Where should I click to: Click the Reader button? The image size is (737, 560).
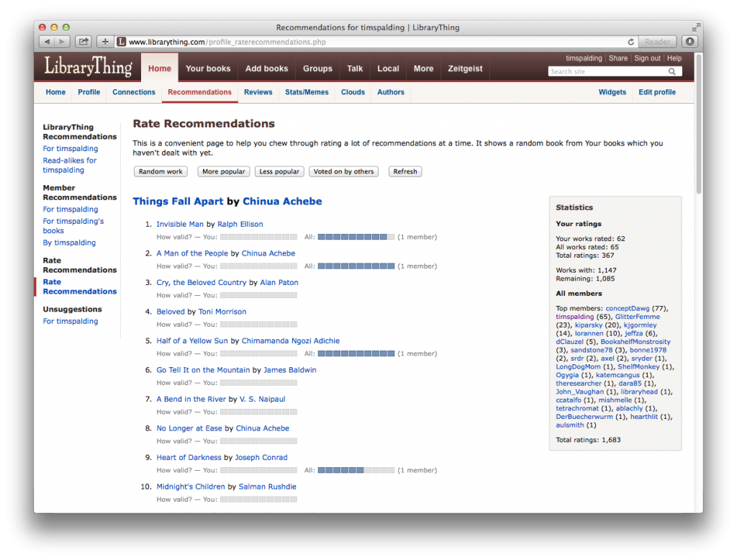(657, 42)
